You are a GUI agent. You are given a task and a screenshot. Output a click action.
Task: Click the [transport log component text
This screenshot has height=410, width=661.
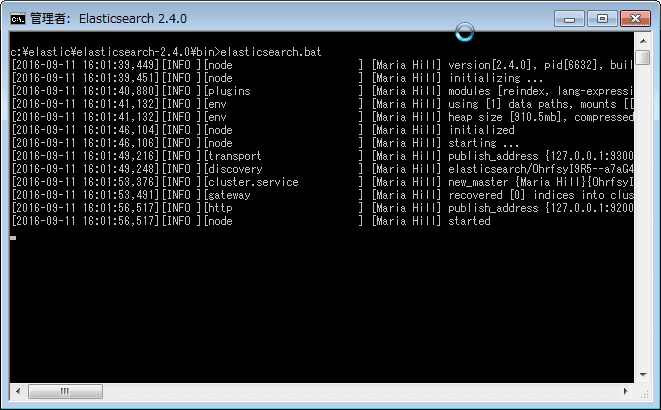233,156
